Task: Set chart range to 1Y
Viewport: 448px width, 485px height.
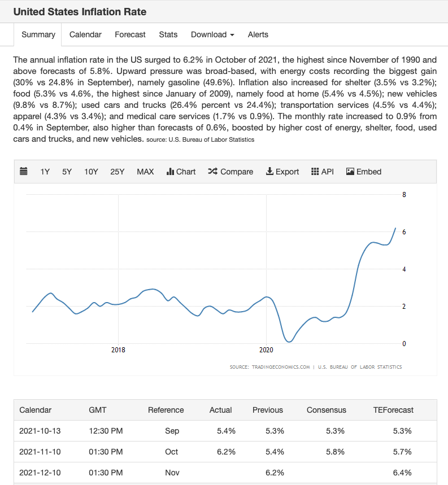Action: pyautogui.click(x=45, y=172)
